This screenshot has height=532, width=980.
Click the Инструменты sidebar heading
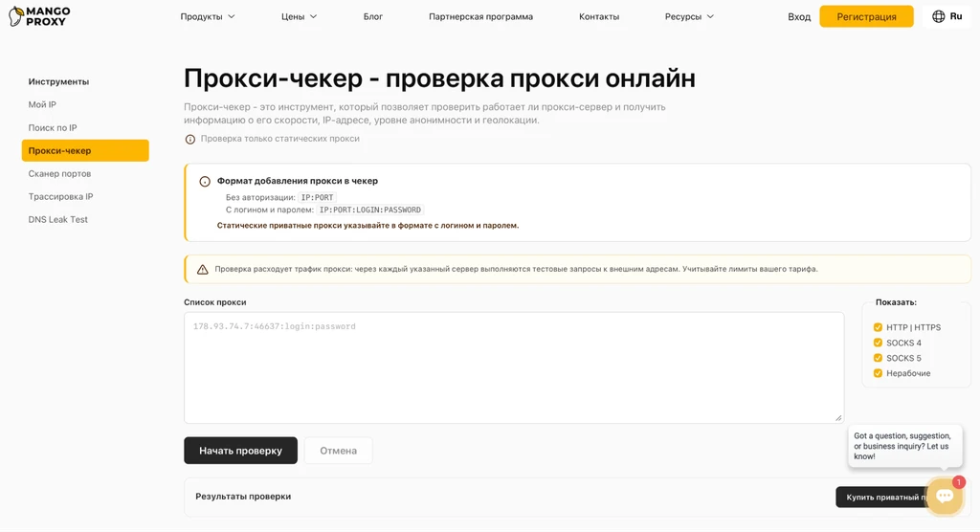(58, 82)
